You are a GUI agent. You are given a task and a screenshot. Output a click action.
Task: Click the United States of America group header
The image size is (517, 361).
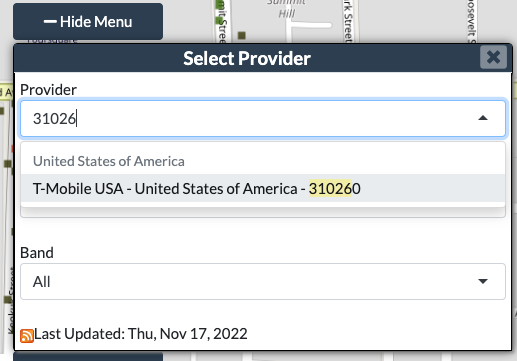(109, 161)
